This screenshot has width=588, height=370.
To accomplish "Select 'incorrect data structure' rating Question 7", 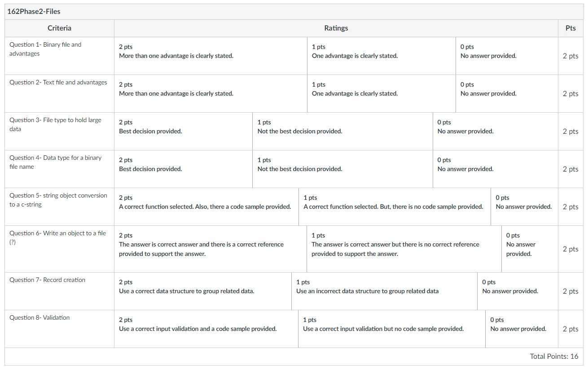I will [384, 291].
